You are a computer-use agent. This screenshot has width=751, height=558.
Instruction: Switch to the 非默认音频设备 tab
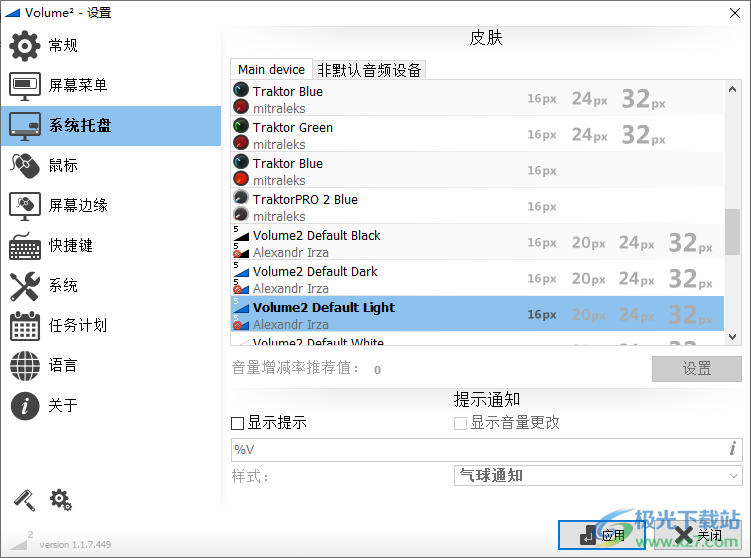pyautogui.click(x=370, y=70)
